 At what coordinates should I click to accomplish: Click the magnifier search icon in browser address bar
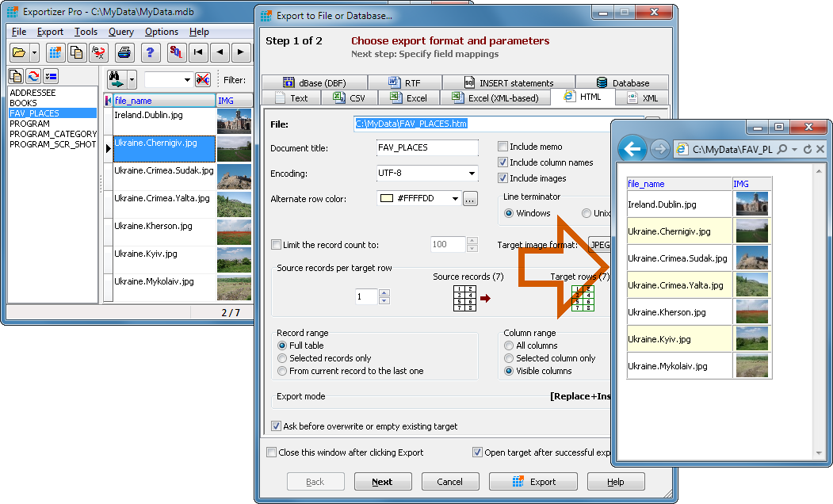[x=782, y=149]
